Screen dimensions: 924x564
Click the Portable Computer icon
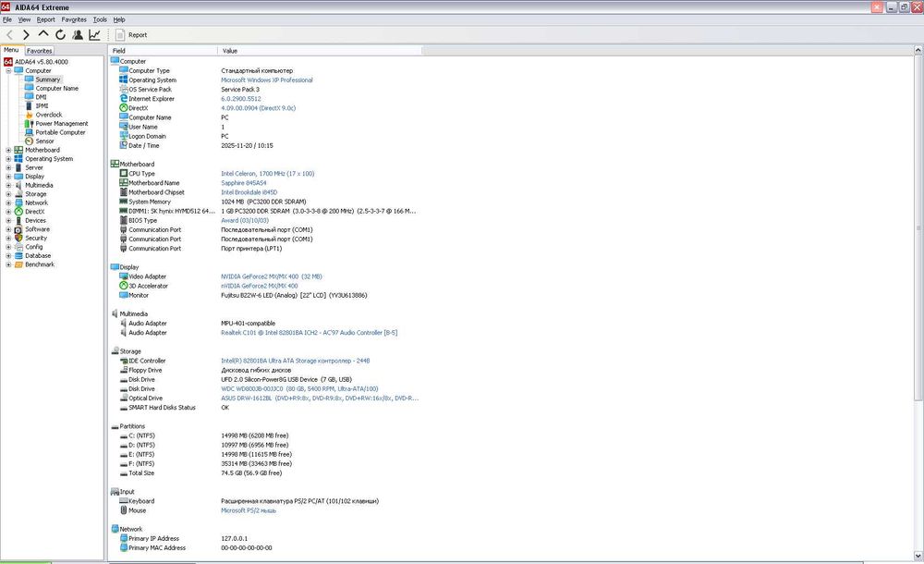pyautogui.click(x=29, y=132)
